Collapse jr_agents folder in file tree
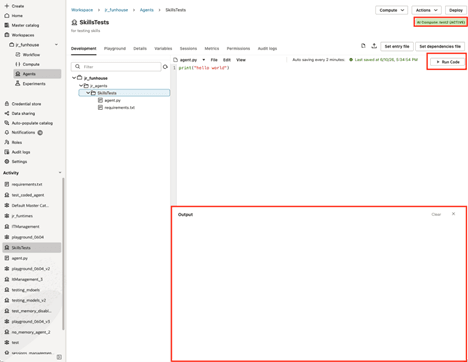Viewport: 468px width, 362px height. [x=81, y=86]
